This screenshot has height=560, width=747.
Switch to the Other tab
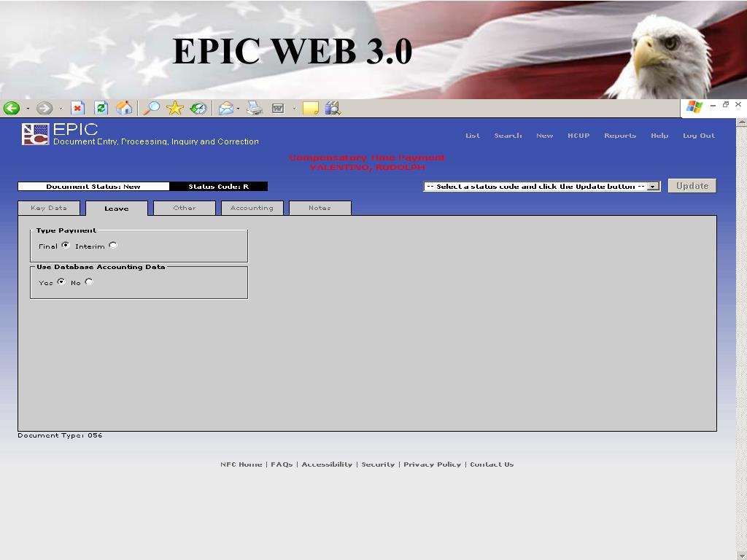coord(185,208)
